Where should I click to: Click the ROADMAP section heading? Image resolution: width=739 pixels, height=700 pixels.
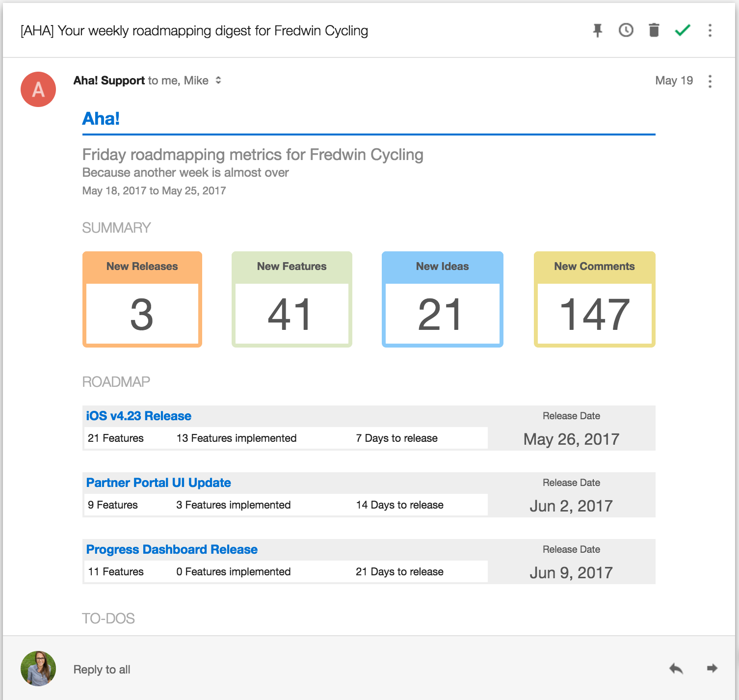tap(116, 381)
